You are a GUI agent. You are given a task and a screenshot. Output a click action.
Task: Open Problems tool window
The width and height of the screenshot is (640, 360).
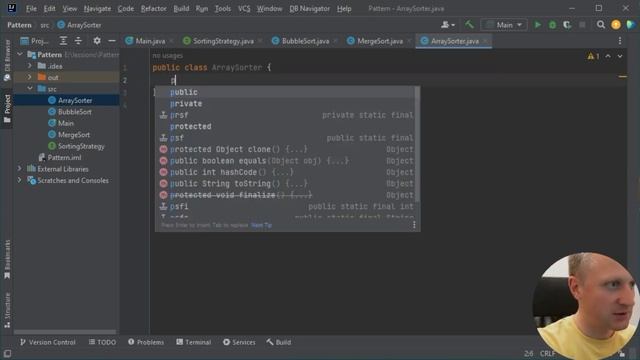pos(146,342)
